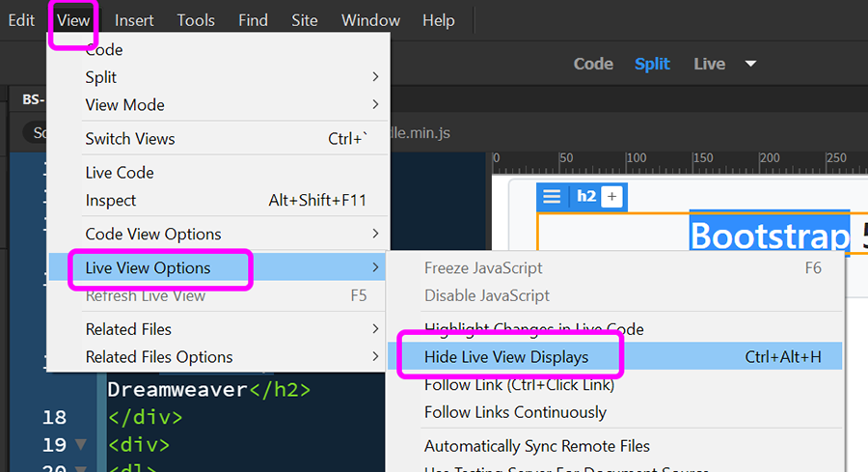This screenshot has height=472, width=868.
Task: Open the Insert menu
Action: [134, 20]
